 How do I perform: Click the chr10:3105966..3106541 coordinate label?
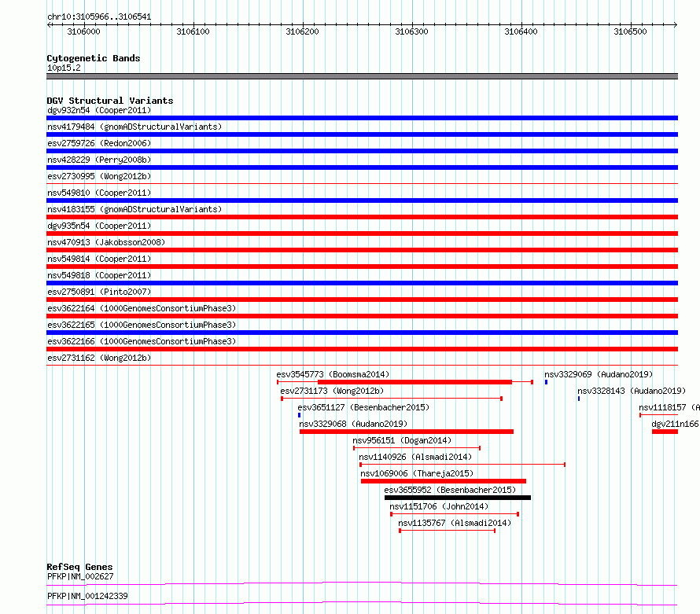[99, 17]
